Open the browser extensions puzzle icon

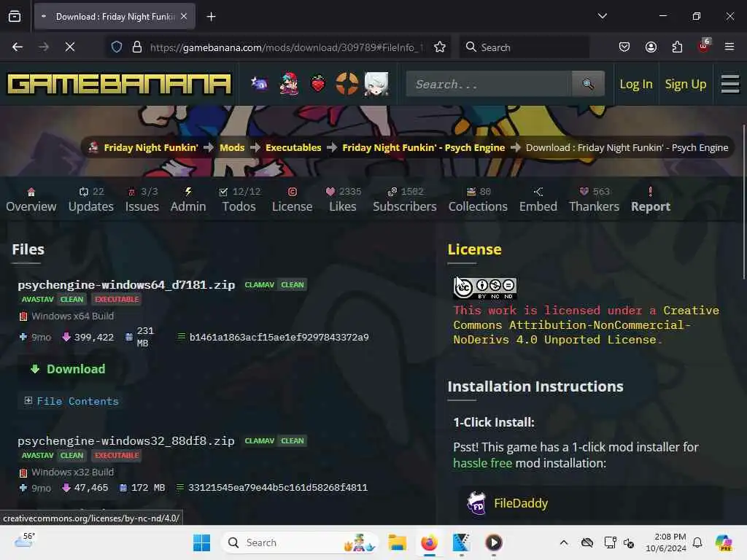(677, 47)
